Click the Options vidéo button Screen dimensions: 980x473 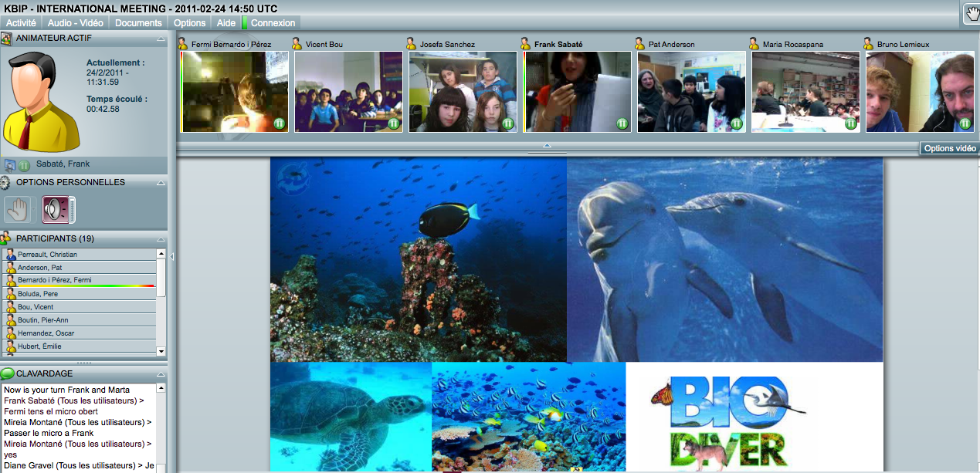tap(949, 148)
